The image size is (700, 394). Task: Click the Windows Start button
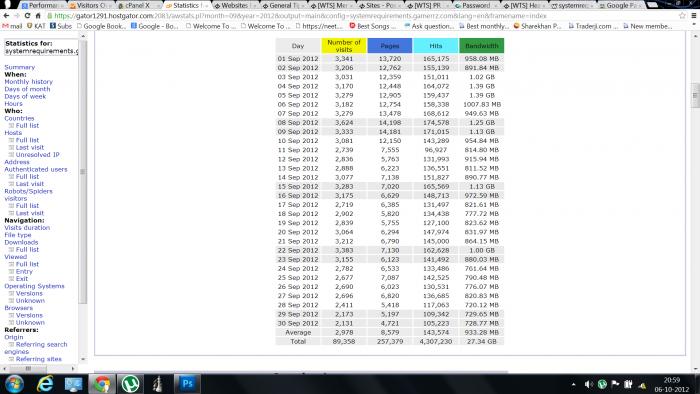coord(14,384)
